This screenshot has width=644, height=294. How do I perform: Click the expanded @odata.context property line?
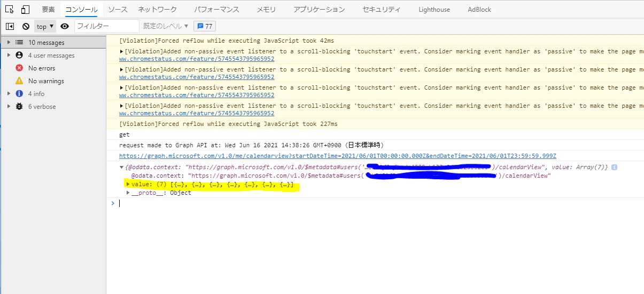(x=341, y=176)
